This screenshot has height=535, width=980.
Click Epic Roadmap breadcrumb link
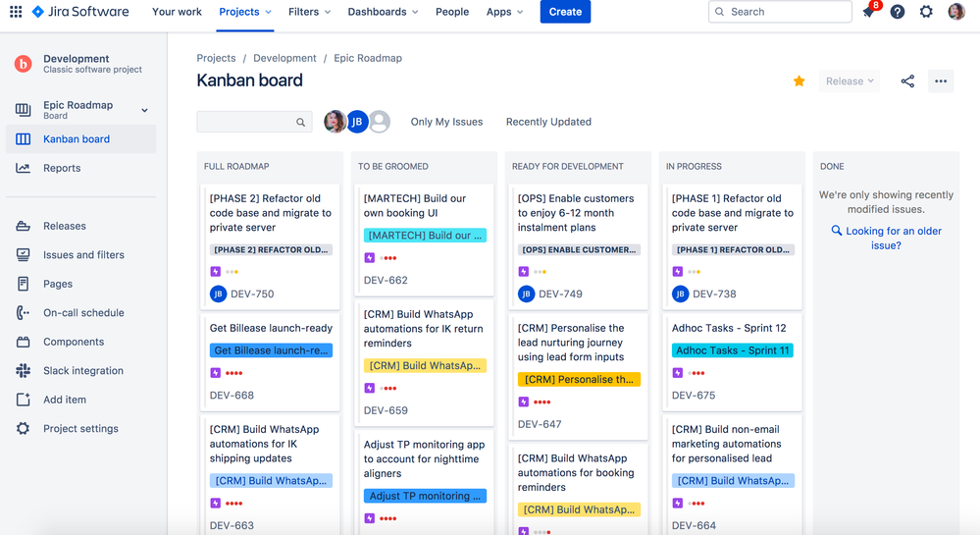coord(368,58)
